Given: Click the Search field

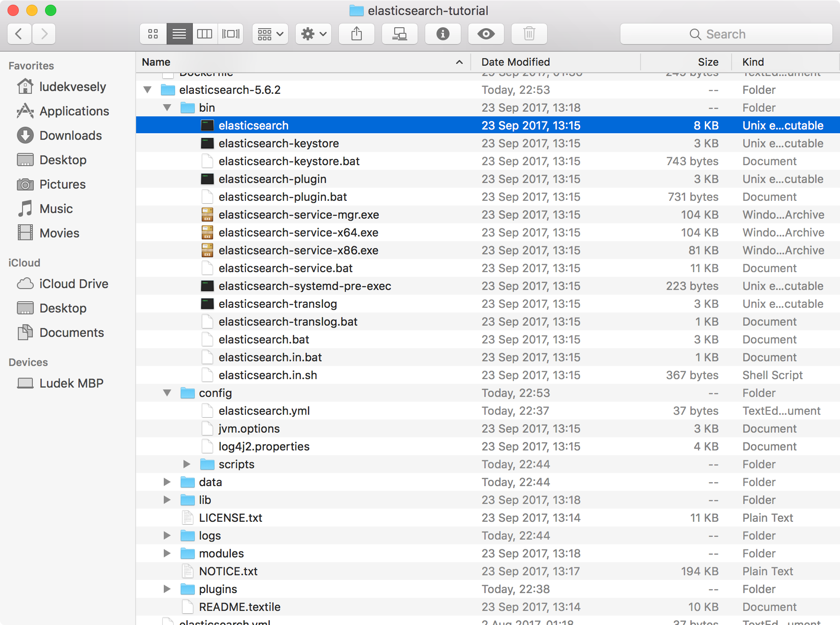Looking at the screenshot, I should pyautogui.click(x=726, y=34).
